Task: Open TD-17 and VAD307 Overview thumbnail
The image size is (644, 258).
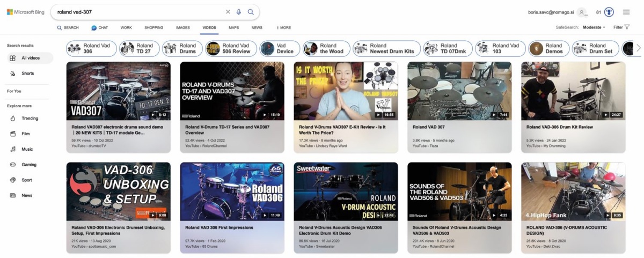Action: 232,91
